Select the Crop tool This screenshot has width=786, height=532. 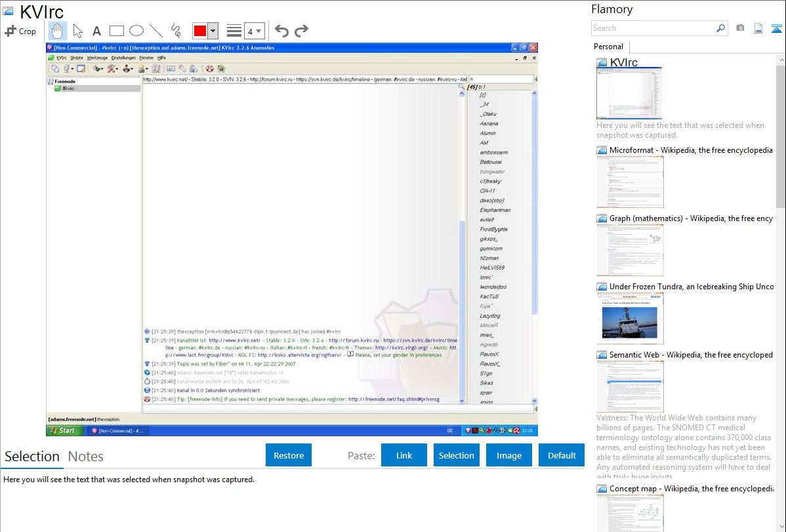click(x=20, y=31)
